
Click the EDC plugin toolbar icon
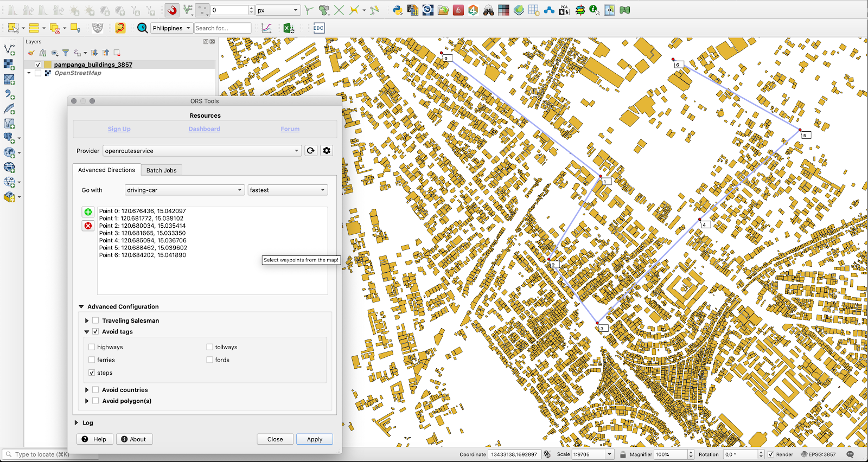click(318, 28)
